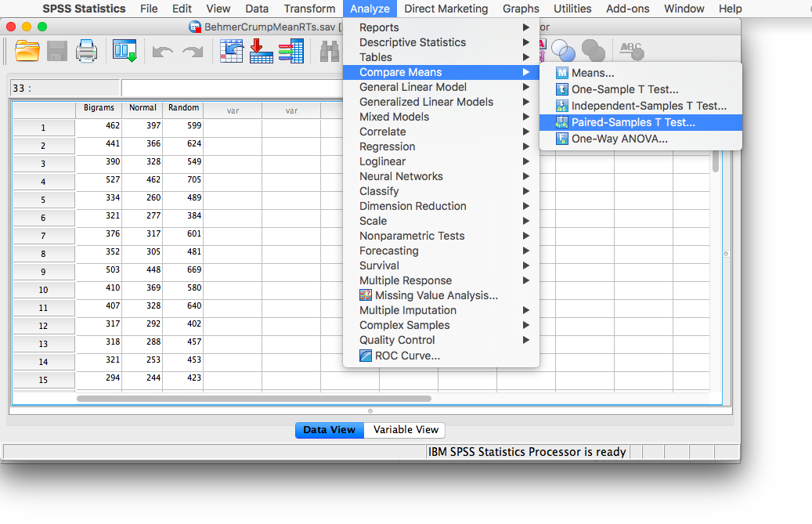This screenshot has width=812, height=524.
Task: Expand the Reports submenu
Action: click(x=441, y=27)
